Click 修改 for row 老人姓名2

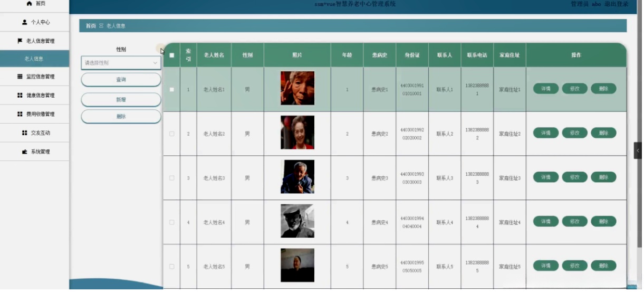click(x=574, y=133)
